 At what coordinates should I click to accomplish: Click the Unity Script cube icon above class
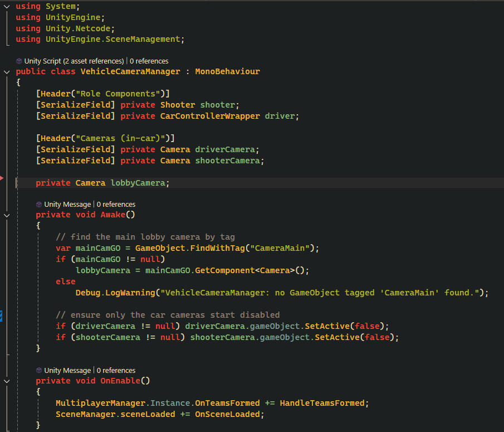click(x=19, y=61)
